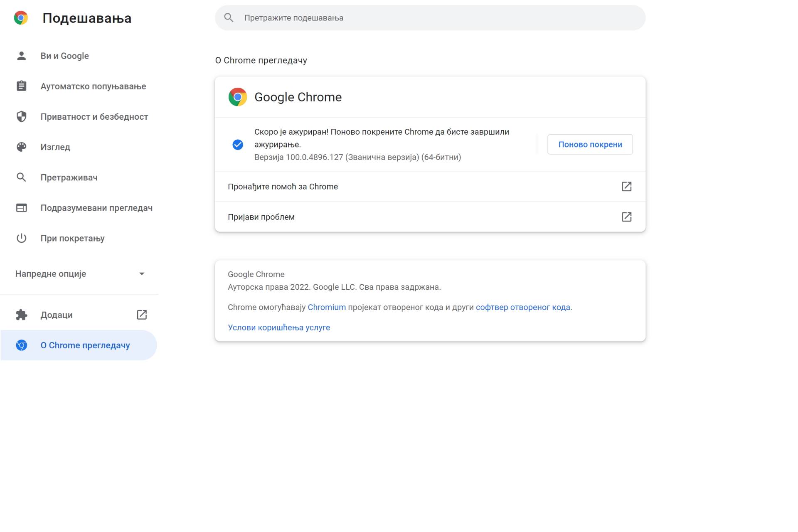Viewport: 798px width, 532px height.
Task: Select the "Ви и Google" person icon
Action: point(21,55)
